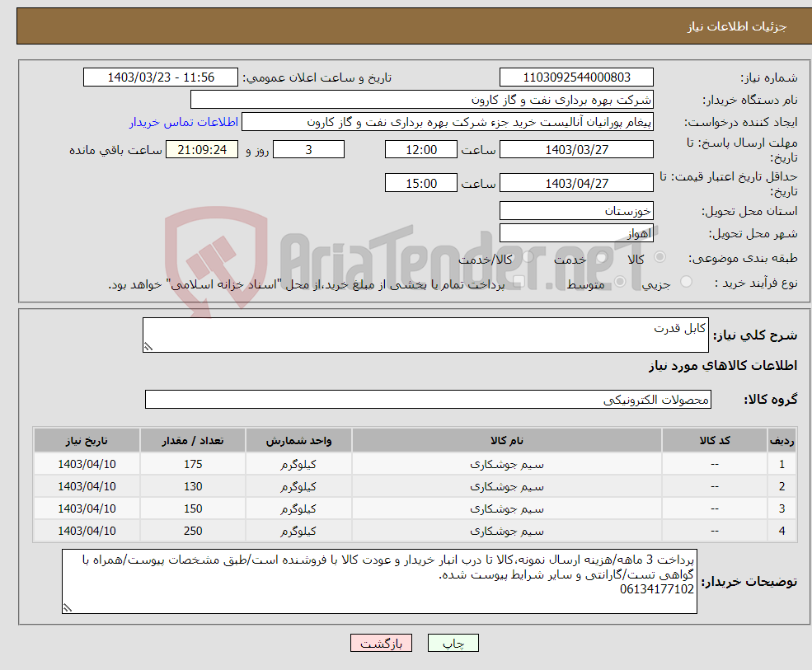Image resolution: width=812 pixels, height=670 pixels.
Task: Click the general description box کابل قدرت
Action: (425, 335)
